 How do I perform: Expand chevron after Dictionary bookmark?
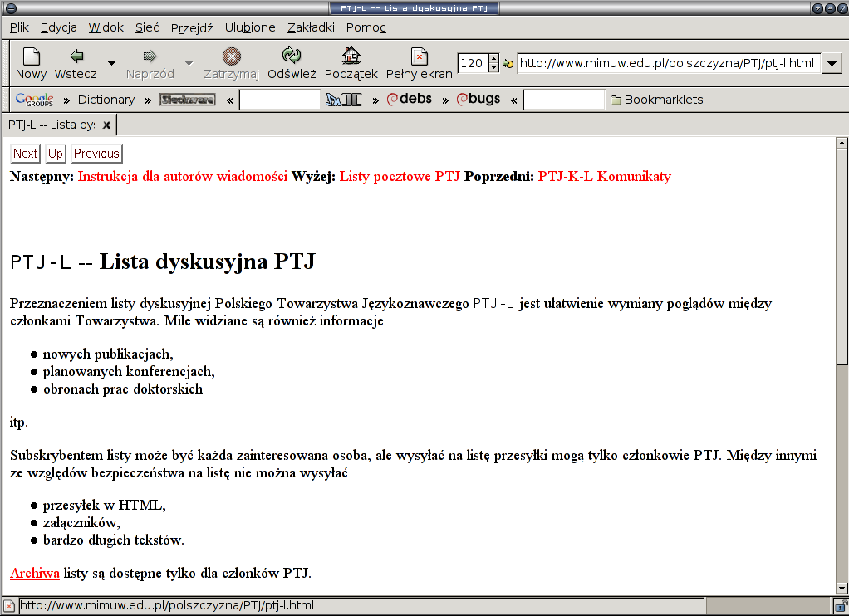click(x=147, y=100)
